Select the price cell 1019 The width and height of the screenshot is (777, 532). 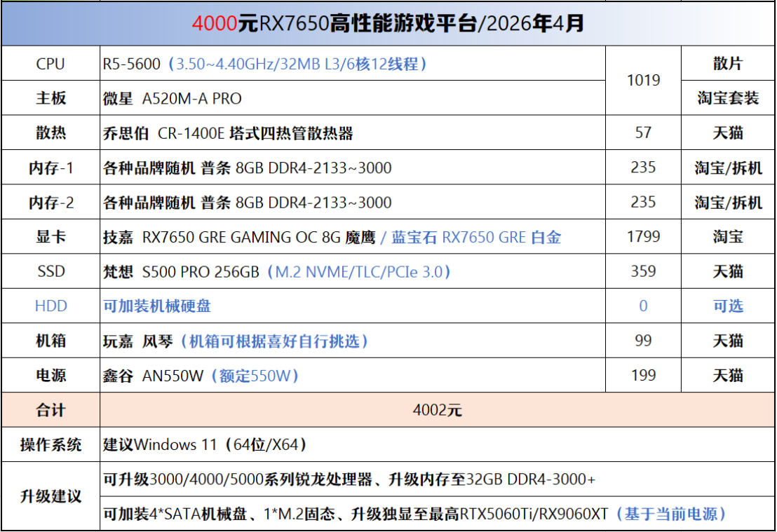point(643,80)
